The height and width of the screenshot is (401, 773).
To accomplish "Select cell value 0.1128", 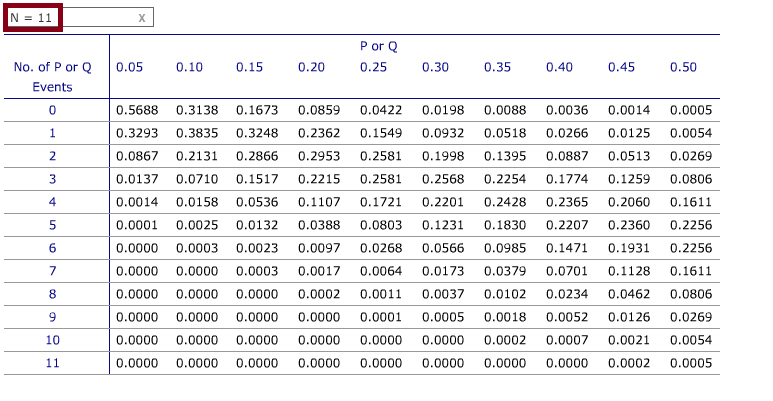I will tap(629, 271).
